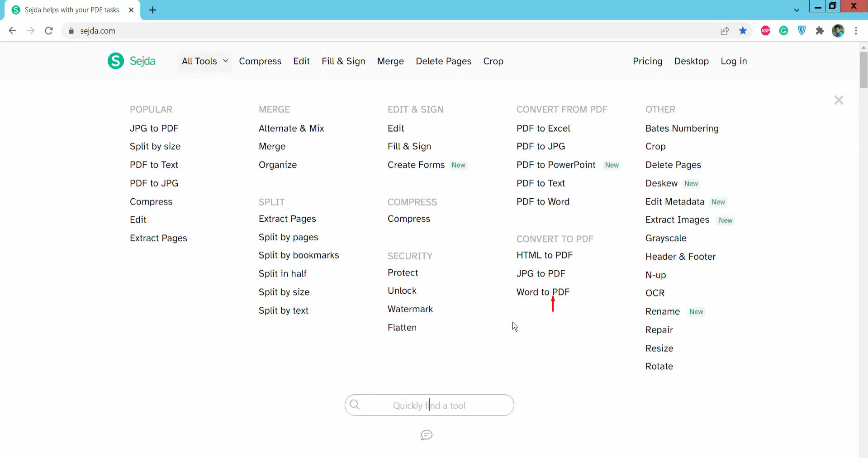868x458 pixels.
Task: Open the AdBlock Plus extension icon
Action: click(765, 31)
